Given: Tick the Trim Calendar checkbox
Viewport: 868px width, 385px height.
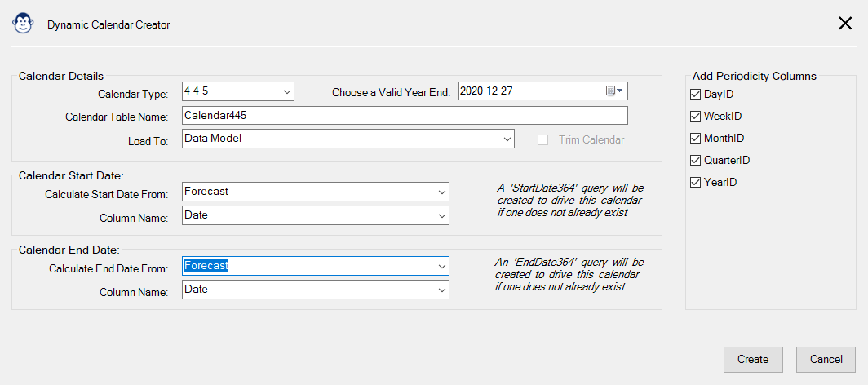Looking at the screenshot, I should pos(543,140).
